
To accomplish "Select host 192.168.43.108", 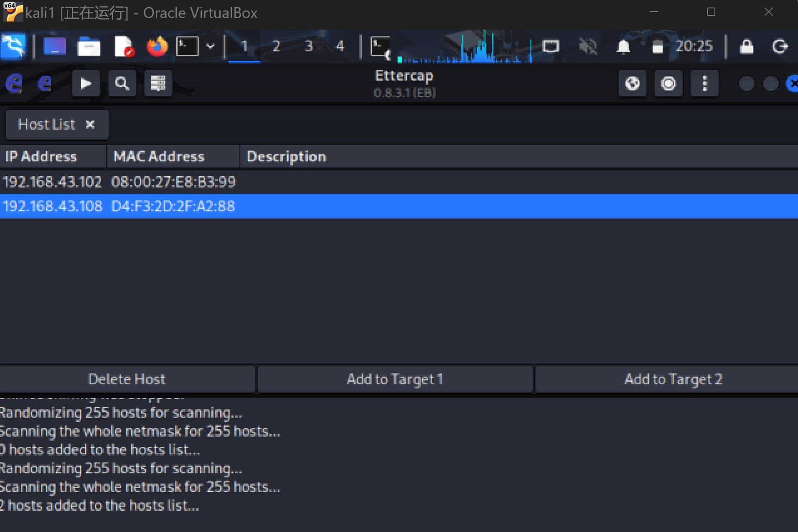I will tap(399, 206).
